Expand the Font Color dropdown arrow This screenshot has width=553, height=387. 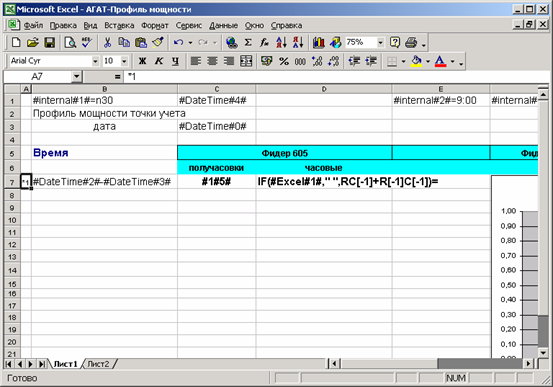click(x=452, y=61)
